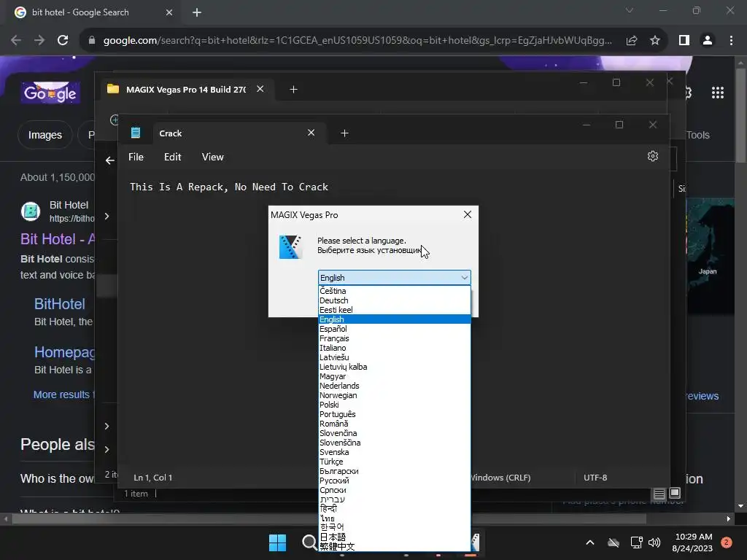Collapse the English language combo box

[x=465, y=278]
